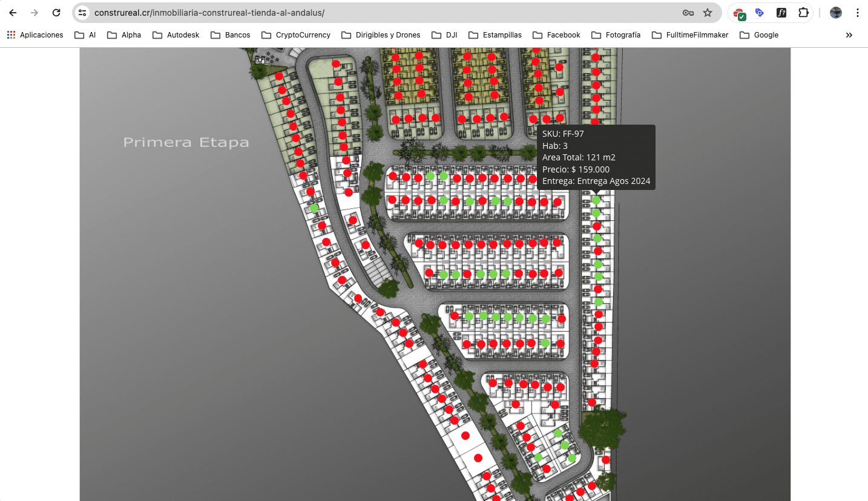Open the Google bookmarks folder
The image size is (868, 501).
758,35
